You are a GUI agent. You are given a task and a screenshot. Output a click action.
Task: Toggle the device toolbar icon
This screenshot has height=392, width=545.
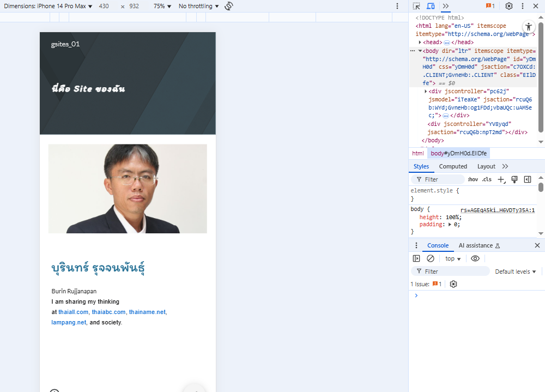tap(431, 6)
